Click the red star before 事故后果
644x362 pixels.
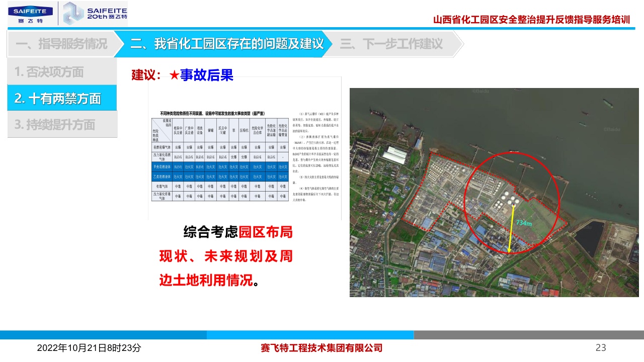174,75
